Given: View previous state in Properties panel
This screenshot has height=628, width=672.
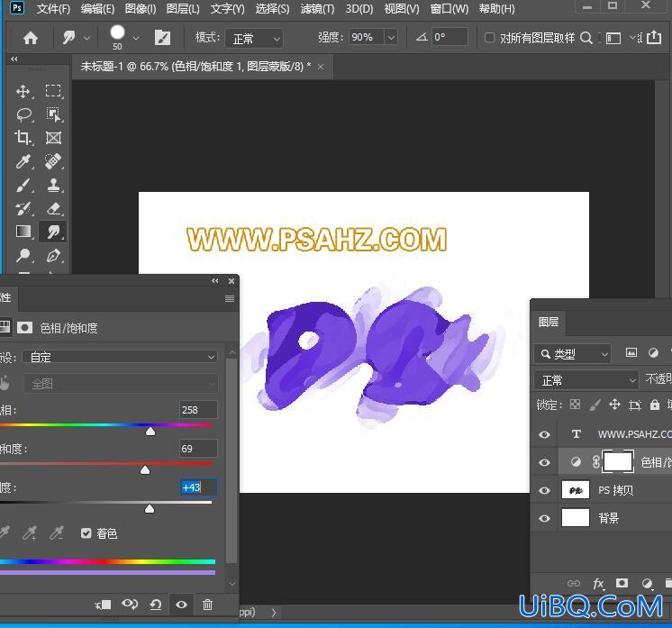Looking at the screenshot, I should (130, 605).
